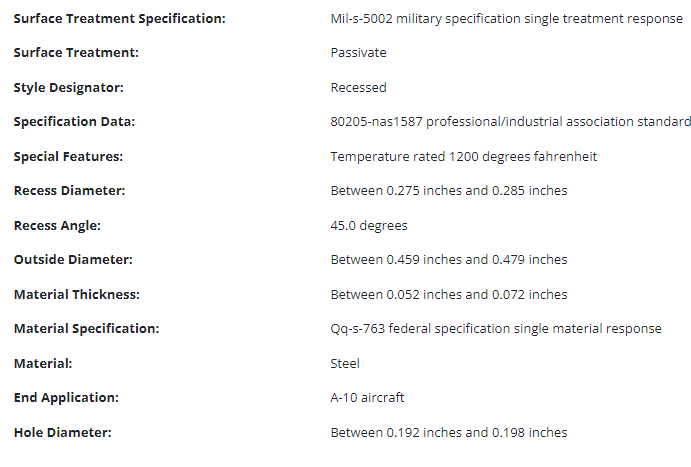Select the 'Recessed' value text
This screenshot has width=691, height=467.
coord(358,88)
